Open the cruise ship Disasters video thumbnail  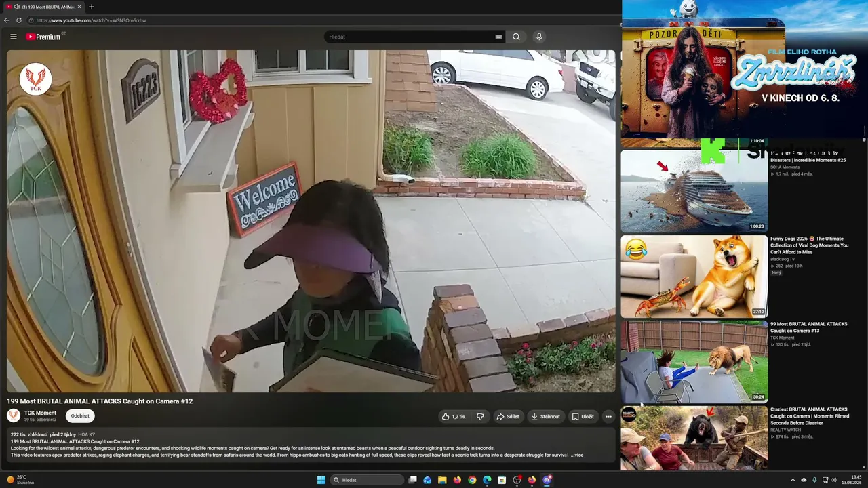pyautogui.click(x=694, y=191)
